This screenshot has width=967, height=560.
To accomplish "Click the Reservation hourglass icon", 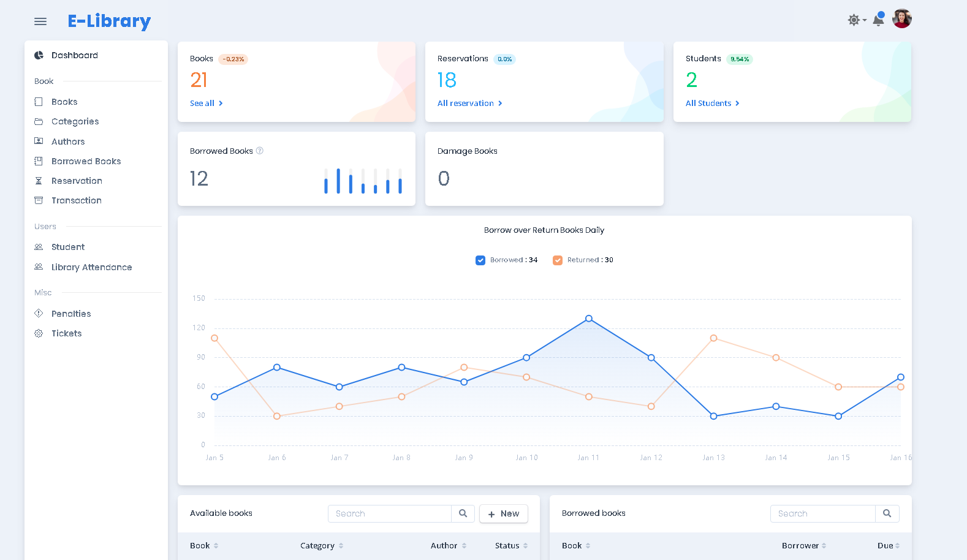I will [39, 181].
